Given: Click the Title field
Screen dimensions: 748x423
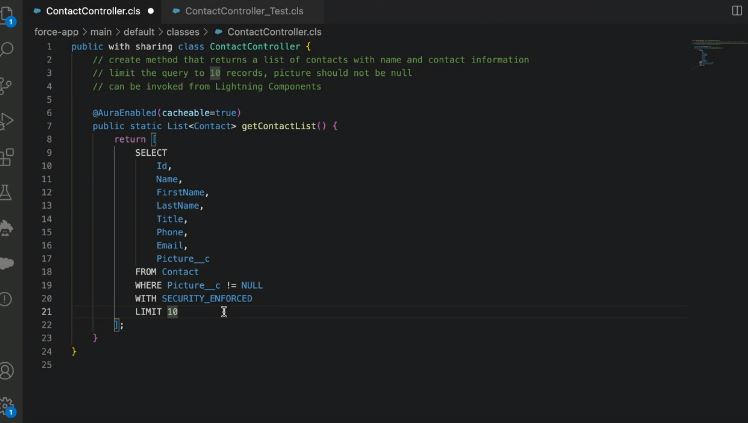Looking at the screenshot, I should tap(170, 219).
